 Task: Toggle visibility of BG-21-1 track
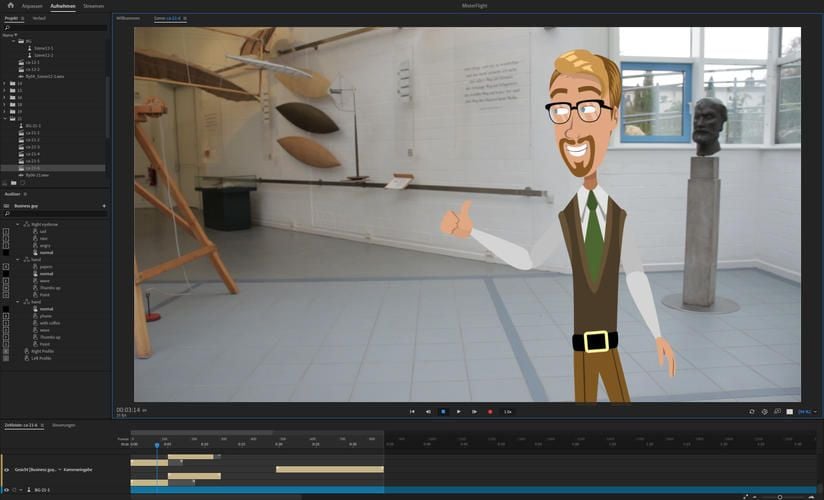click(x=6, y=490)
